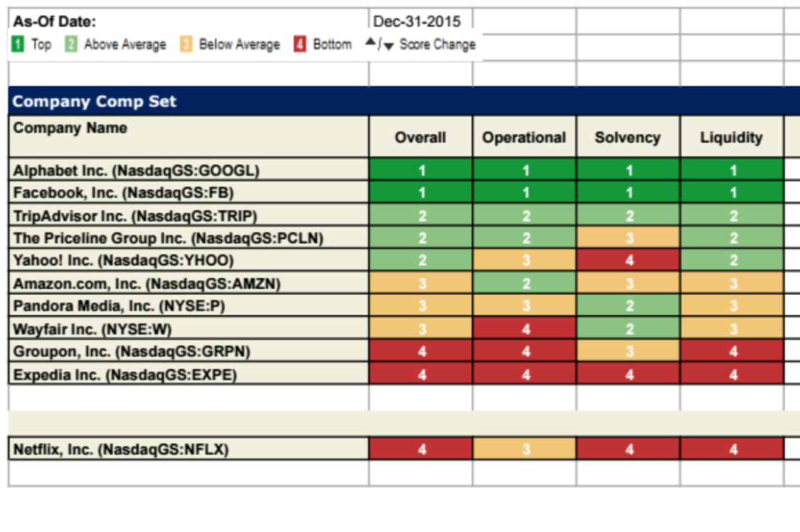Viewport: 800px width, 532px height.
Task: Click Netflix's Overall score cell
Action: [421, 449]
